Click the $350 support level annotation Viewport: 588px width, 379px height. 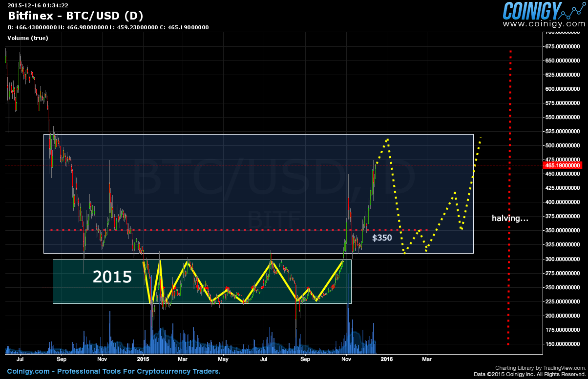[x=381, y=238]
